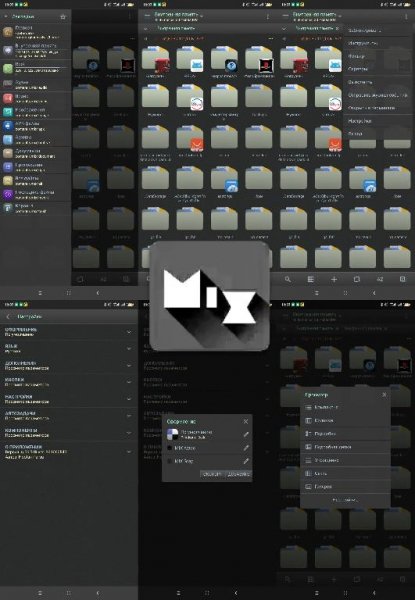The height and width of the screenshot is (600, 415).
Task: Select the Столбцы view option
Action: coord(345,421)
